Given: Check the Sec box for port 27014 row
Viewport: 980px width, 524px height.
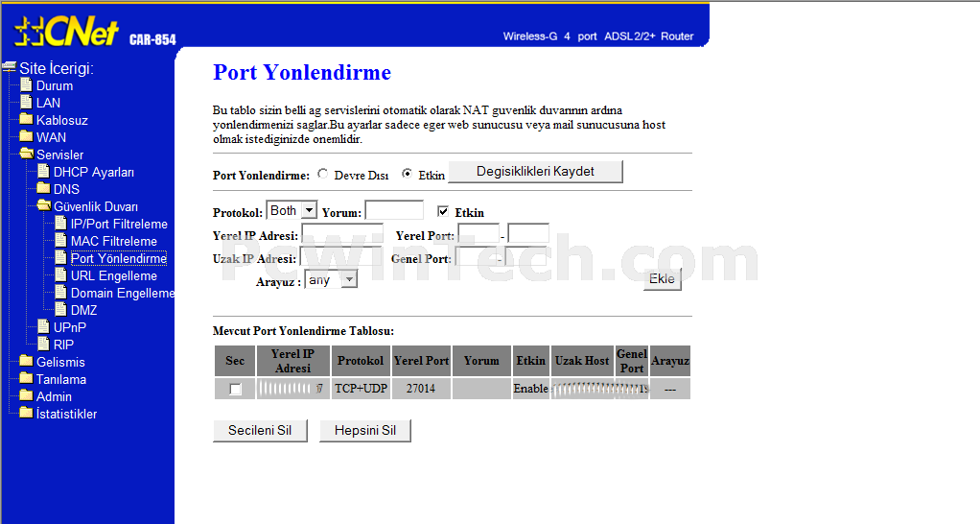Looking at the screenshot, I should (235, 389).
